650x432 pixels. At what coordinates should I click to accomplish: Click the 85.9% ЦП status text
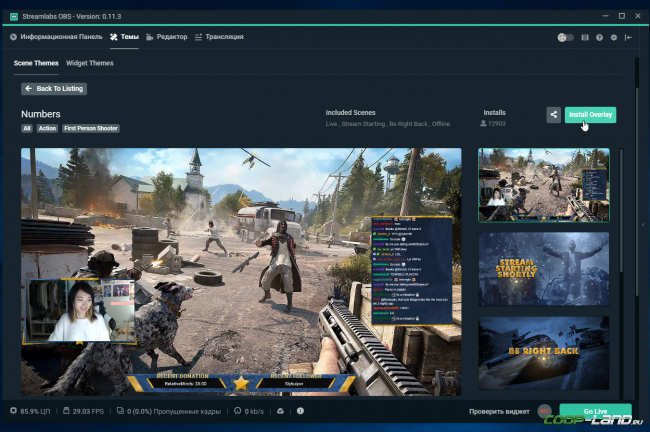[x=35, y=411]
